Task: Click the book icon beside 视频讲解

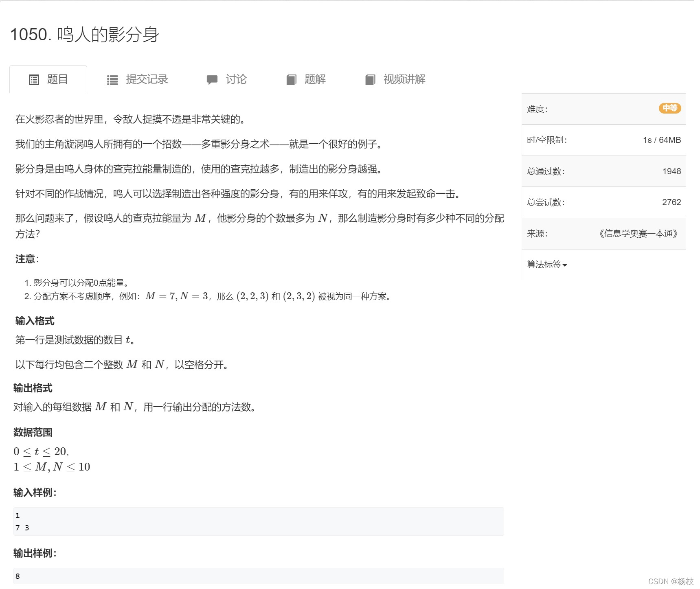Action: click(x=370, y=80)
